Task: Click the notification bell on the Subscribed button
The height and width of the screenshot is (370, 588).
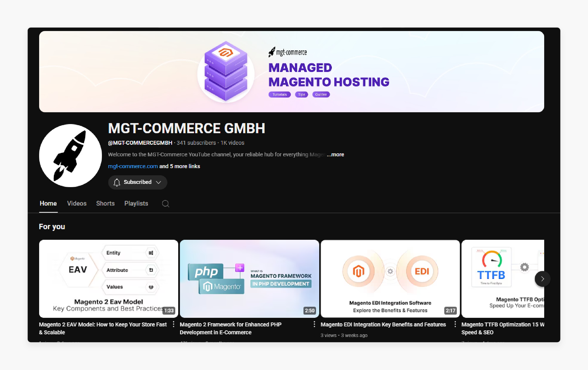Action: tap(117, 182)
